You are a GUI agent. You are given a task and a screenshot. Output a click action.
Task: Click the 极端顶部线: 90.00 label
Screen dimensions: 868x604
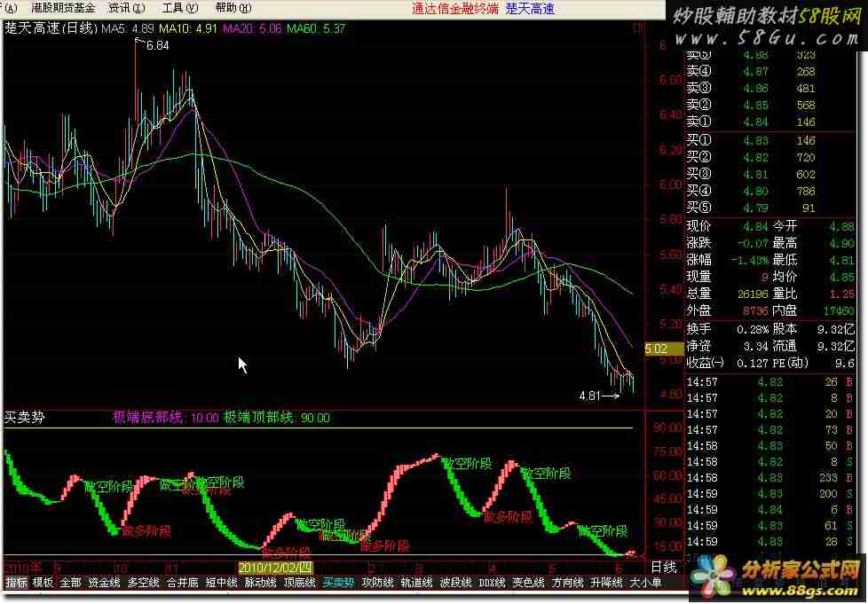tap(277, 417)
